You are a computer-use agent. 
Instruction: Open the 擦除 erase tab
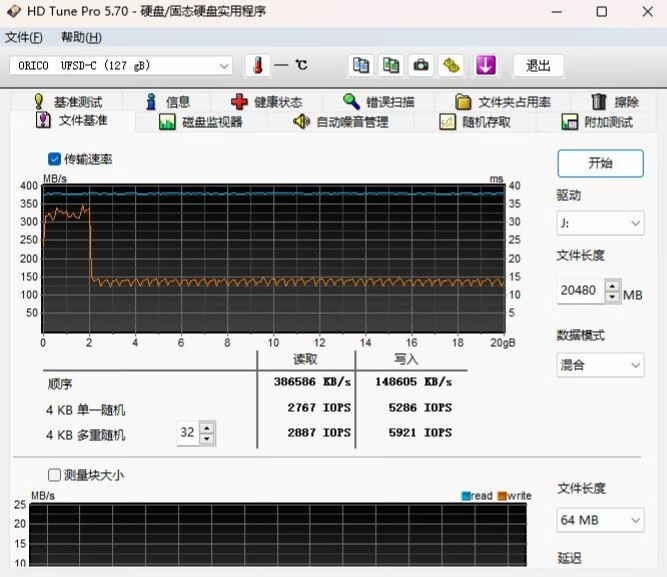click(x=615, y=102)
